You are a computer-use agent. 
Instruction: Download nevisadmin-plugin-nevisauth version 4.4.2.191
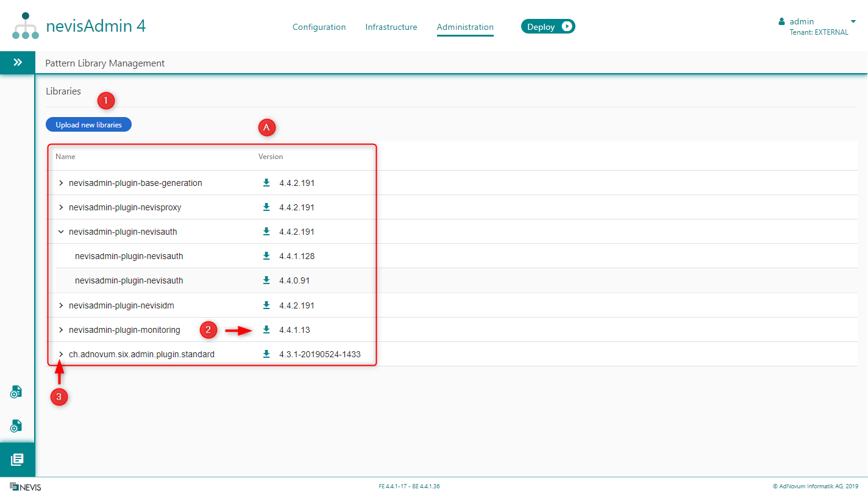[x=266, y=232]
